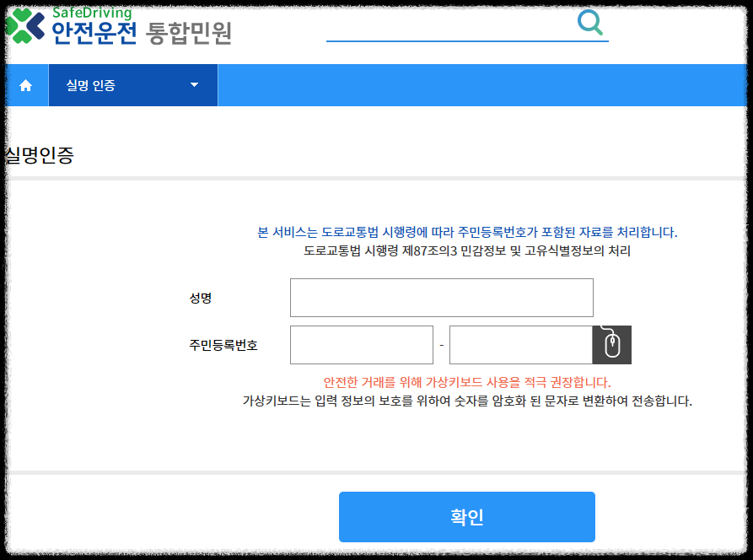
Task: Focus the first 주민등록번호 input box
Action: tap(362, 345)
